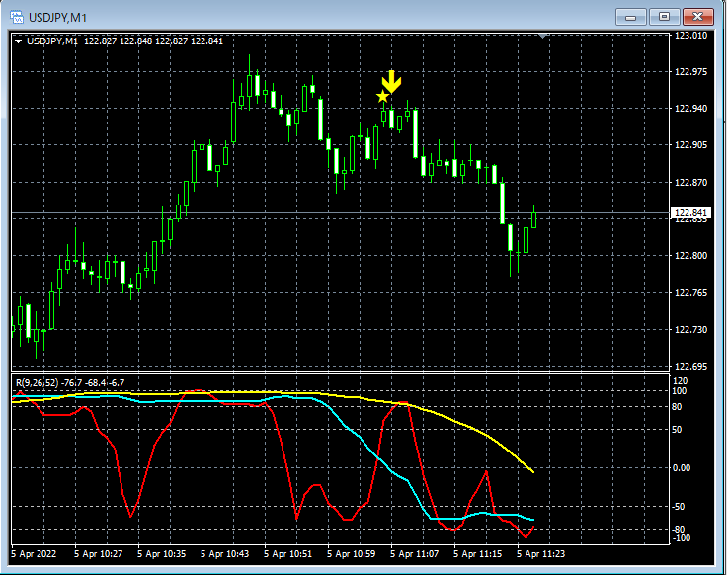Click the current price label 122.841
This screenshot has width=728, height=575.
690,212
